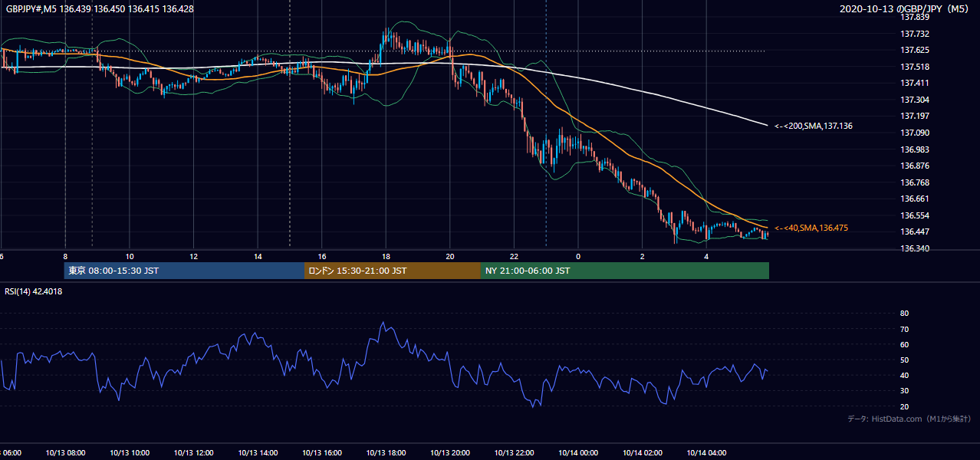Click the 10/14 02:00 date label
The height and width of the screenshot is (460, 980).
(x=643, y=453)
